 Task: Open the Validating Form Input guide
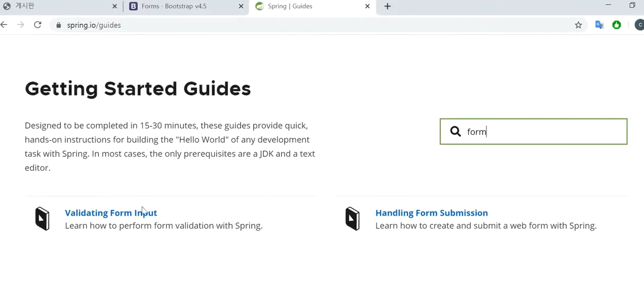pos(111,213)
